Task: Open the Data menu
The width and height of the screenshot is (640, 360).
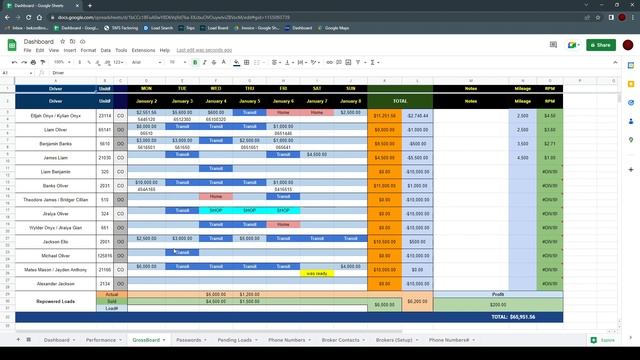Action: tap(106, 50)
